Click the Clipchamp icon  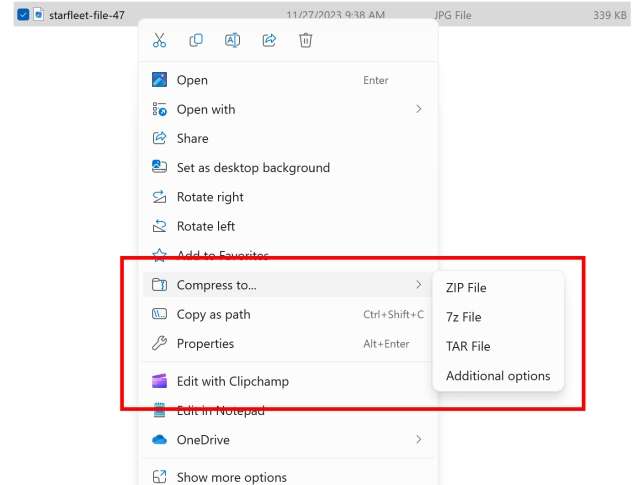tap(159, 381)
